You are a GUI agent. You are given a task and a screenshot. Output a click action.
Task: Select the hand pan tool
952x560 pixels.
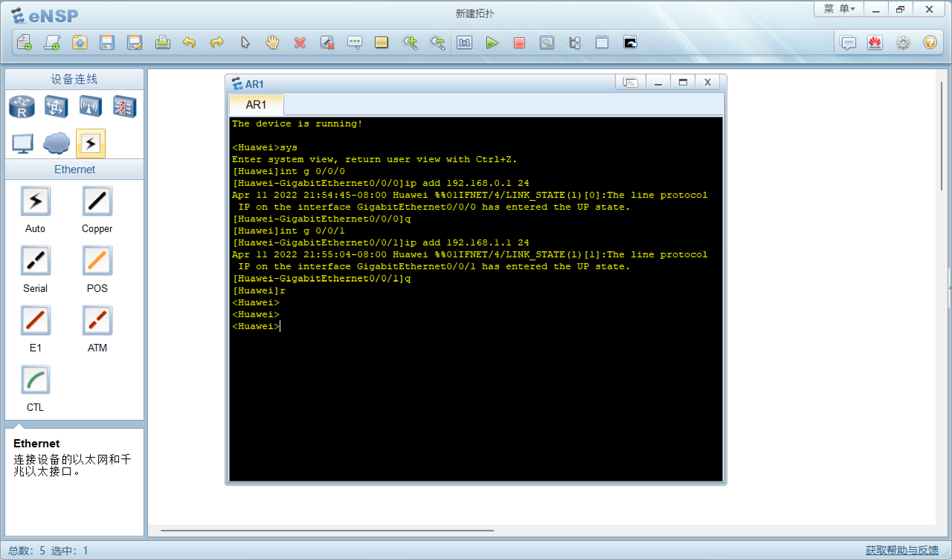272,42
